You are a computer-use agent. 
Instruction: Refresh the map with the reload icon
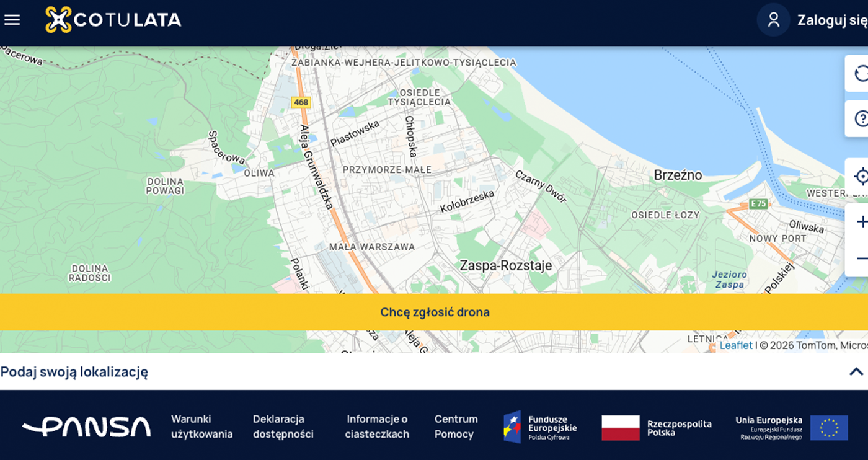[x=861, y=74]
